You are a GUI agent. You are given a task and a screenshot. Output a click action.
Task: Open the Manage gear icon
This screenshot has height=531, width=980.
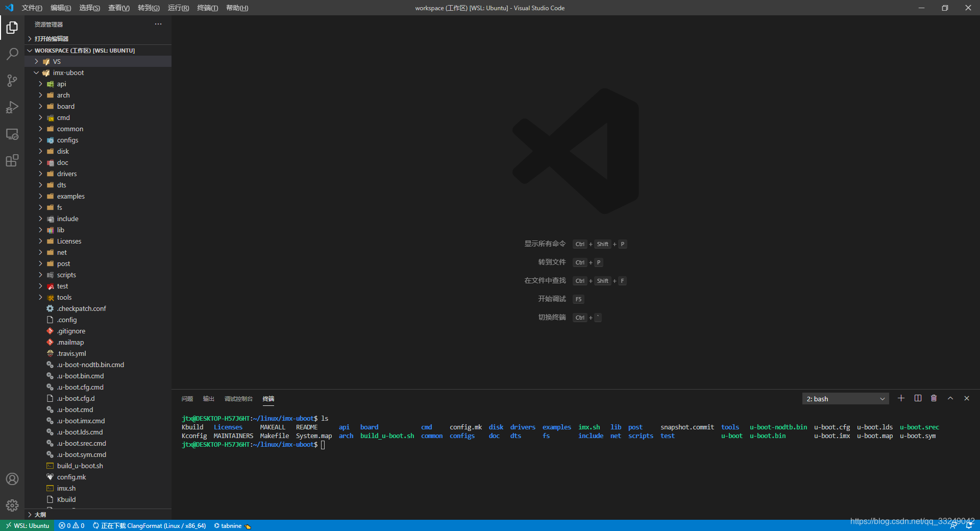[x=12, y=505]
